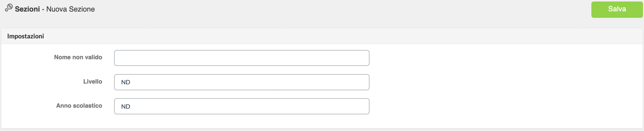Click the Livello field label
This screenshot has height=131, width=644.
pos(93,82)
